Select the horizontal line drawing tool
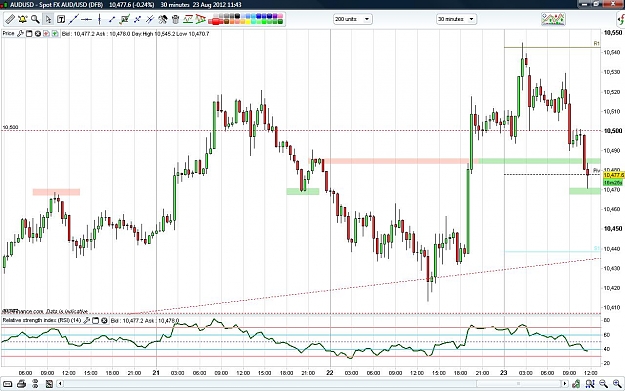The width and height of the screenshot is (625, 391). pos(86,19)
